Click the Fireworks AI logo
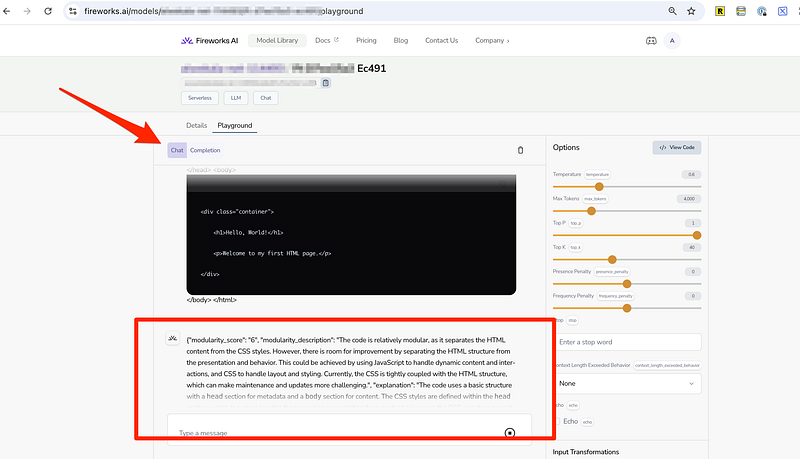Viewport: 800px width, 459px height. [x=210, y=40]
